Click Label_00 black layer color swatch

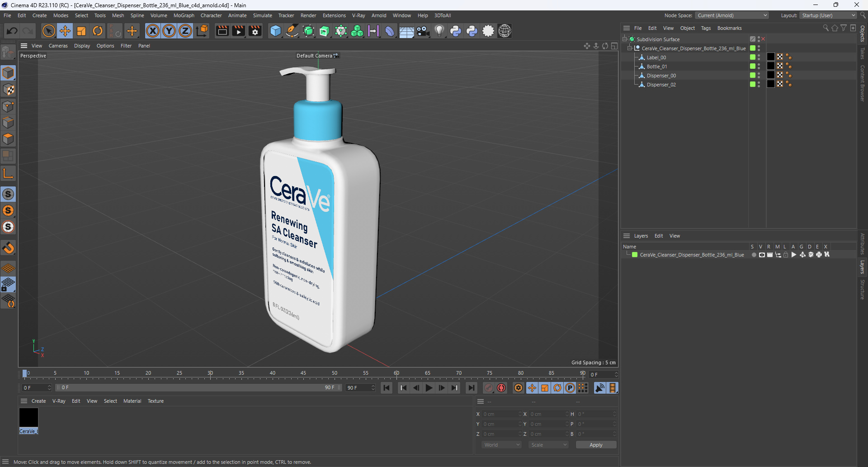(x=771, y=57)
